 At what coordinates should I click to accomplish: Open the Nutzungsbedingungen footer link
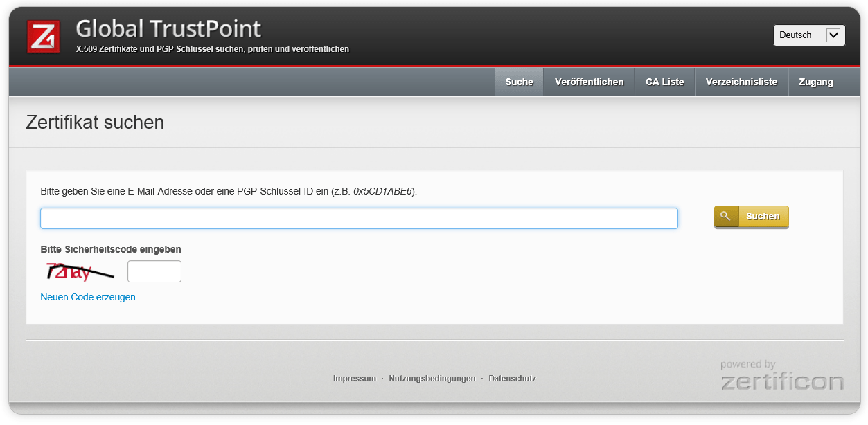coord(432,379)
